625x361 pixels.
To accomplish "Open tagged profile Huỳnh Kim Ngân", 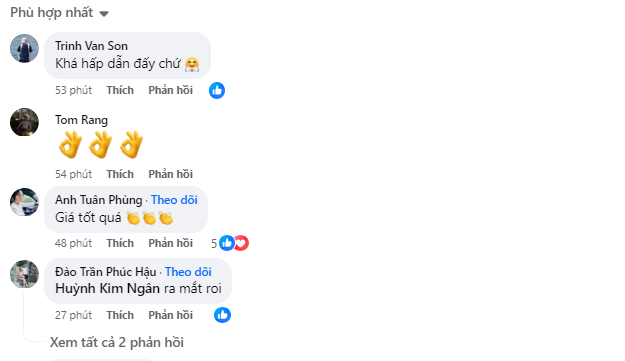I will click(108, 288).
